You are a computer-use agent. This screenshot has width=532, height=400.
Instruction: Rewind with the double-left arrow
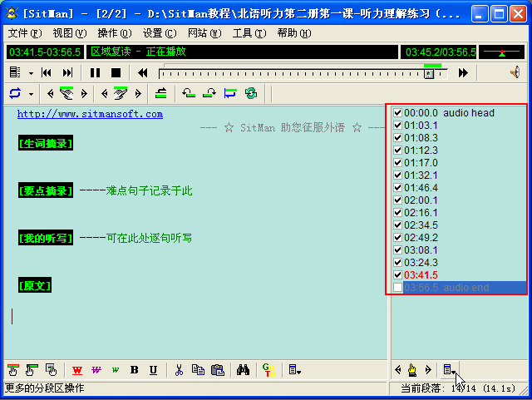click(143, 72)
